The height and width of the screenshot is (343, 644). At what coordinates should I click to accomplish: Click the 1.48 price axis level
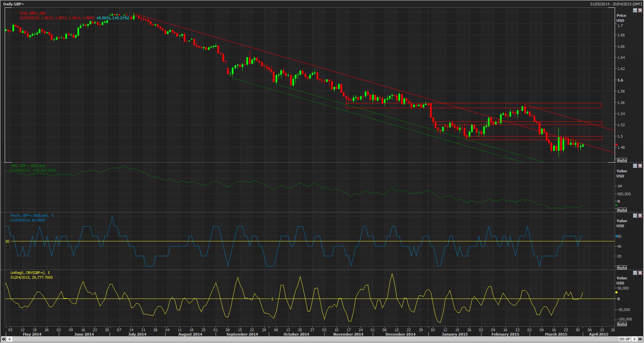click(x=620, y=147)
